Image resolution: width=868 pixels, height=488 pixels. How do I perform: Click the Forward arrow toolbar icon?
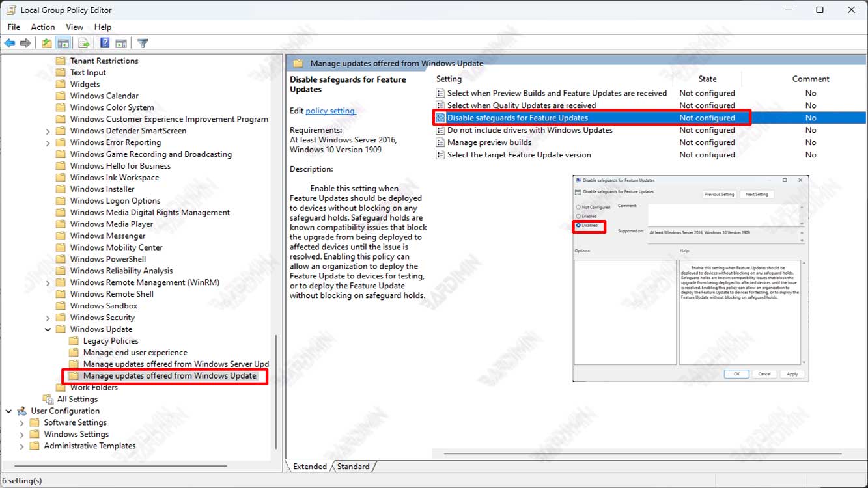tap(25, 44)
